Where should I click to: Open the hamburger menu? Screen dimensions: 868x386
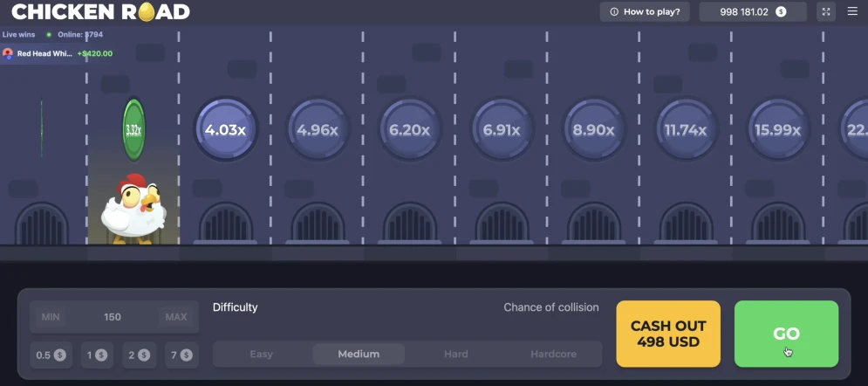852,11
